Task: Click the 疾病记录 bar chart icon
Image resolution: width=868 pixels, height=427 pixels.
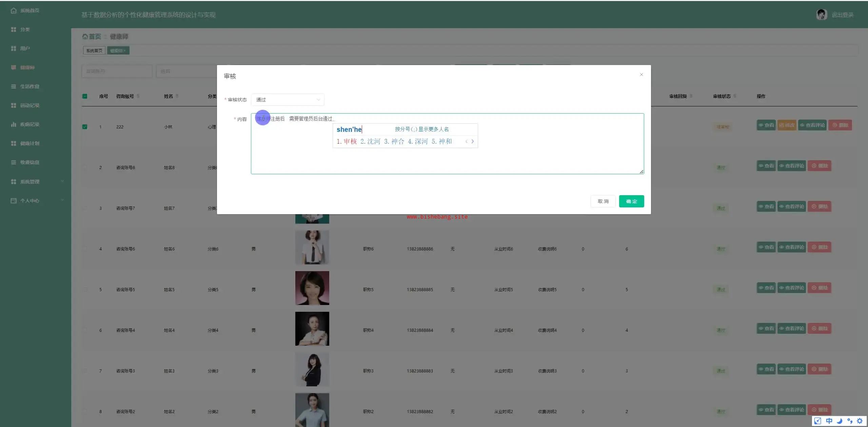Action: click(x=14, y=124)
